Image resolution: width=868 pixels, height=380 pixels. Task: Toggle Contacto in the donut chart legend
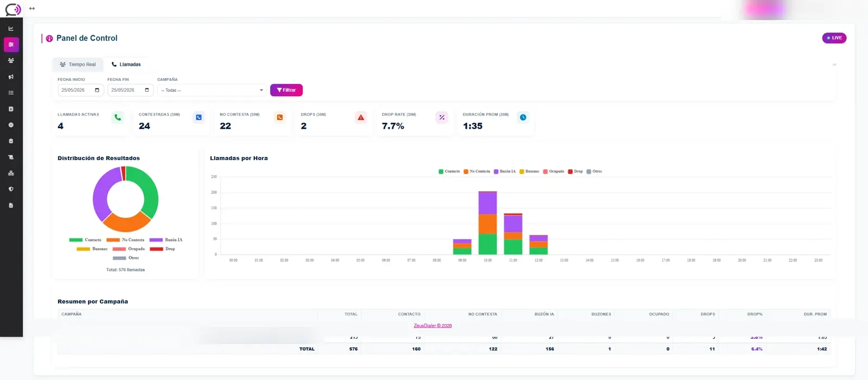(85, 240)
